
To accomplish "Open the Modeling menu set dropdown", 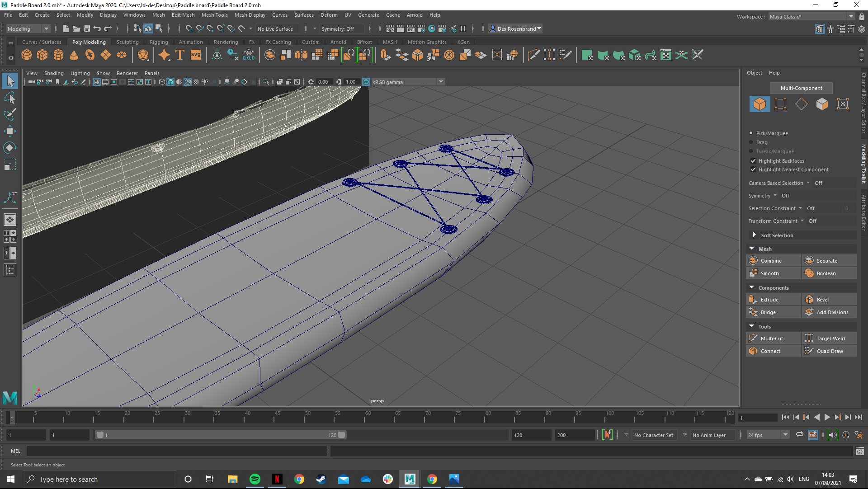I will coord(28,29).
